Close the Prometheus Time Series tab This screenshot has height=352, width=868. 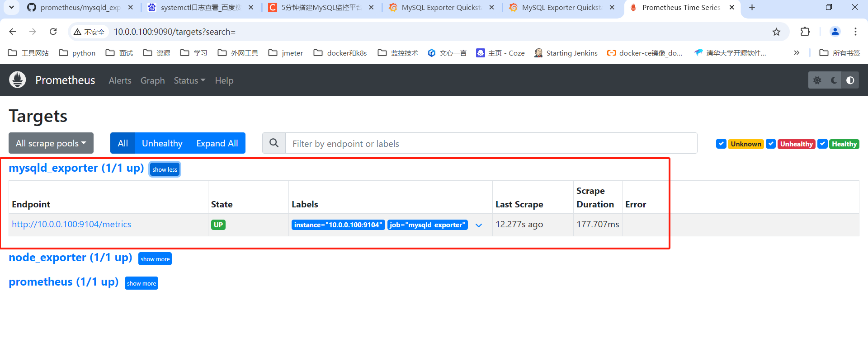click(731, 7)
